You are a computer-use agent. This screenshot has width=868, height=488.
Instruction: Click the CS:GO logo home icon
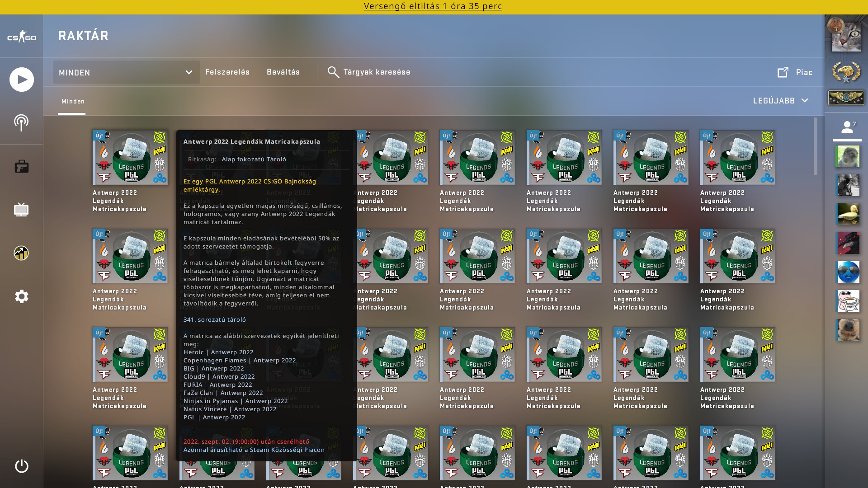click(21, 37)
